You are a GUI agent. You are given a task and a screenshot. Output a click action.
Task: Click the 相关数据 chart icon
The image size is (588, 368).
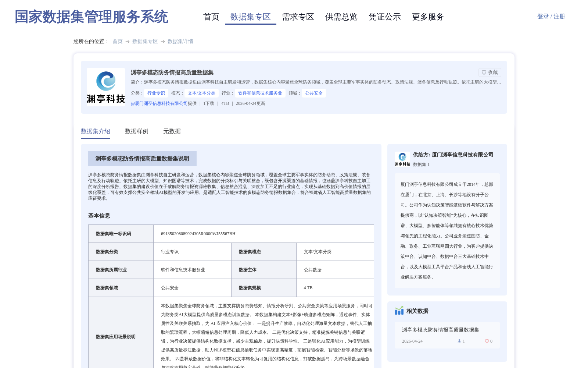click(399, 311)
